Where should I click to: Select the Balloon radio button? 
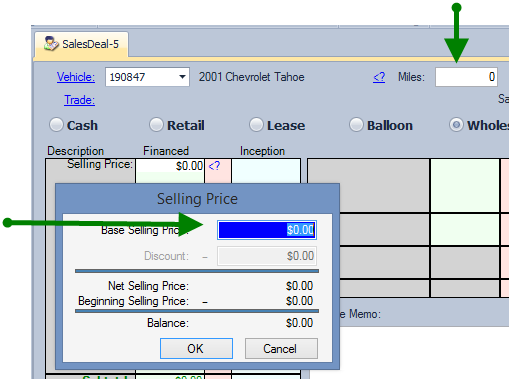tap(356, 125)
